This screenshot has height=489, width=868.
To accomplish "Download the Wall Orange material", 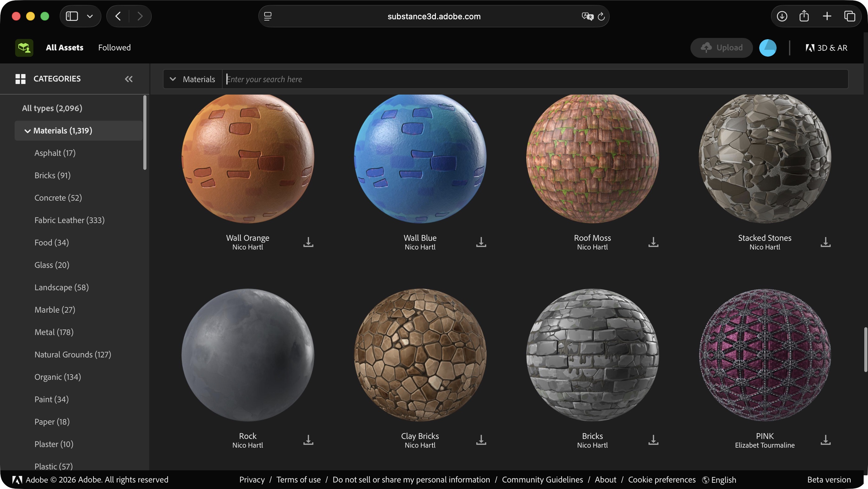I will pyautogui.click(x=308, y=242).
